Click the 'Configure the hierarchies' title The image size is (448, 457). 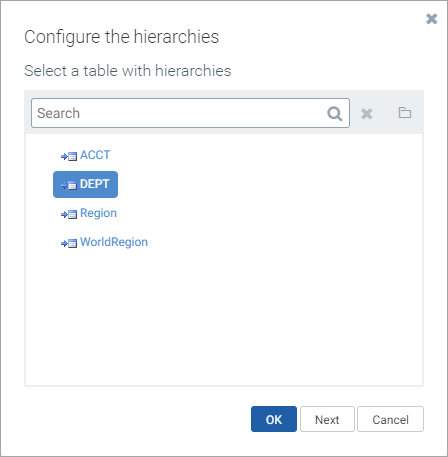122,37
